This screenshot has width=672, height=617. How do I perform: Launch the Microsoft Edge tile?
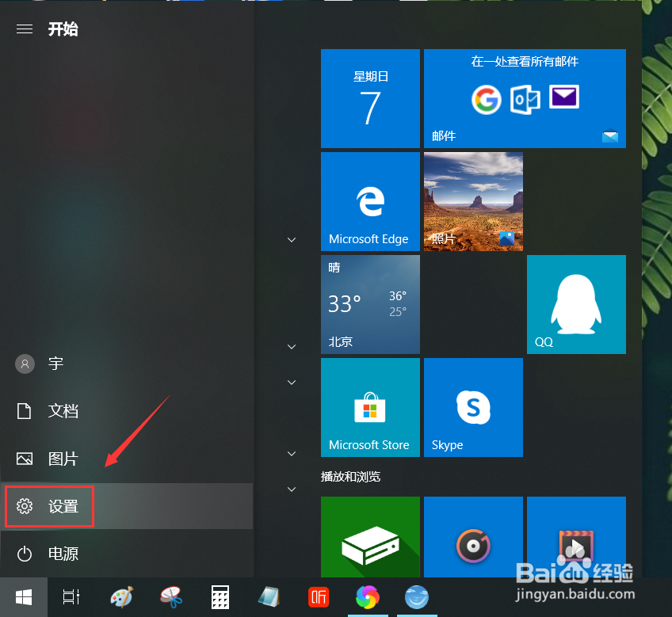(x=370, y=201)
